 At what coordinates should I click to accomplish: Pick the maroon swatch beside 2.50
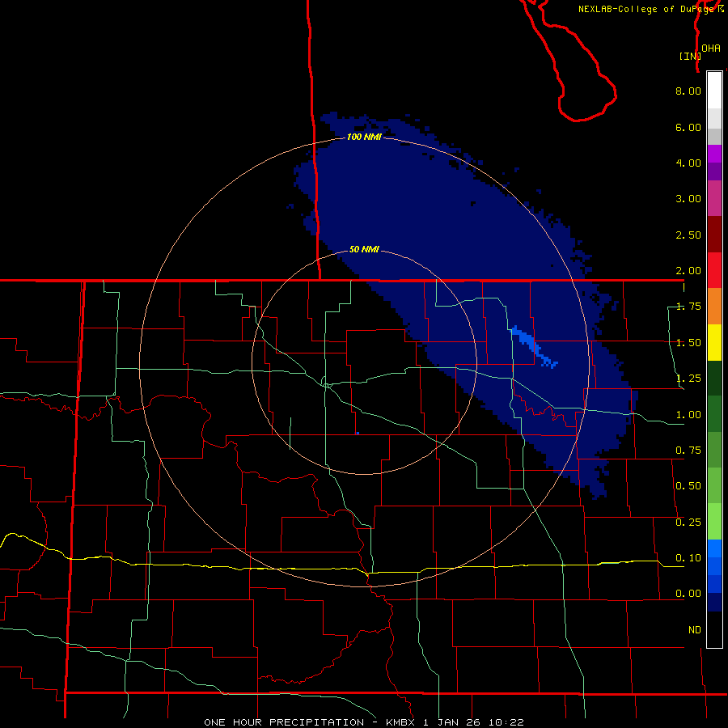714,235
